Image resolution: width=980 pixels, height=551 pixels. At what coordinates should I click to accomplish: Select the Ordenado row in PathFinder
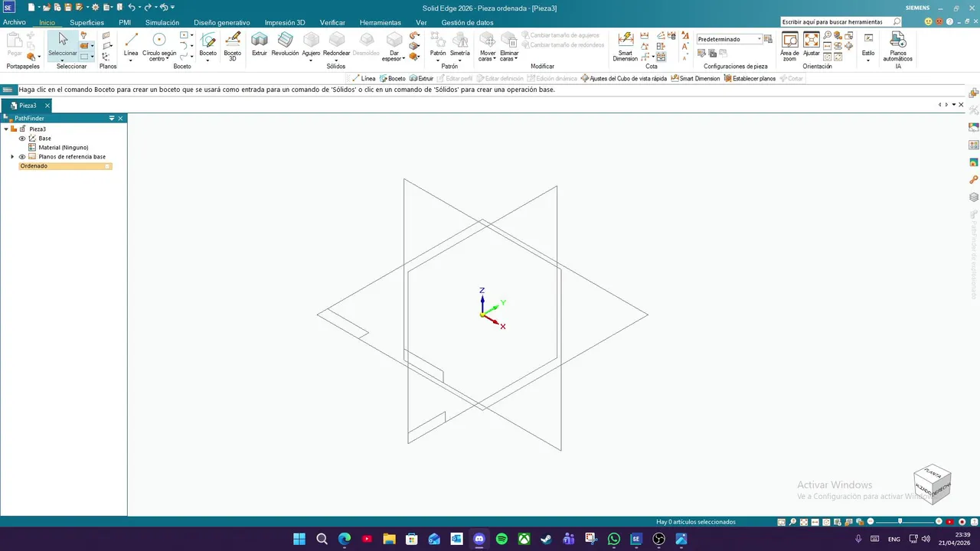pyautogui.click(x=65, y=166)
